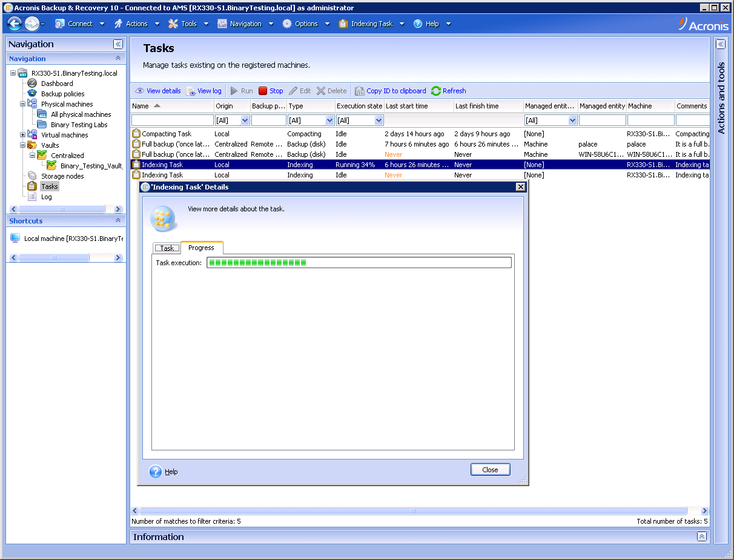Screen dimensions: 734x560
Task: Click the Refresh button label
Action: 454,91
